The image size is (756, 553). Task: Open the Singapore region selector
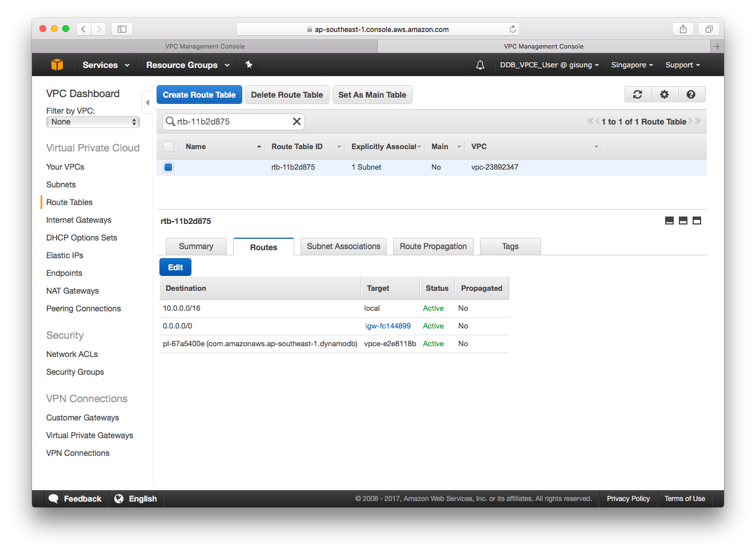(632, 65)
